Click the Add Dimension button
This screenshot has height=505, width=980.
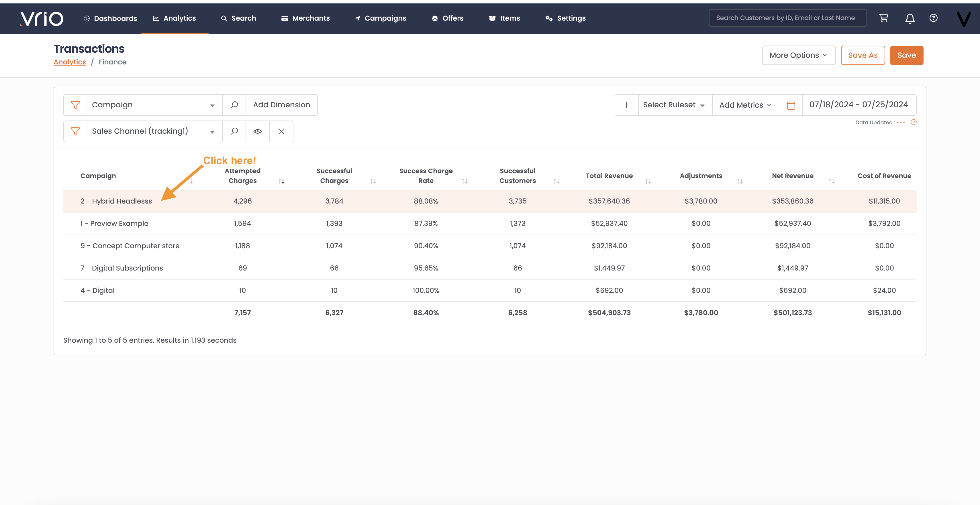281,105
